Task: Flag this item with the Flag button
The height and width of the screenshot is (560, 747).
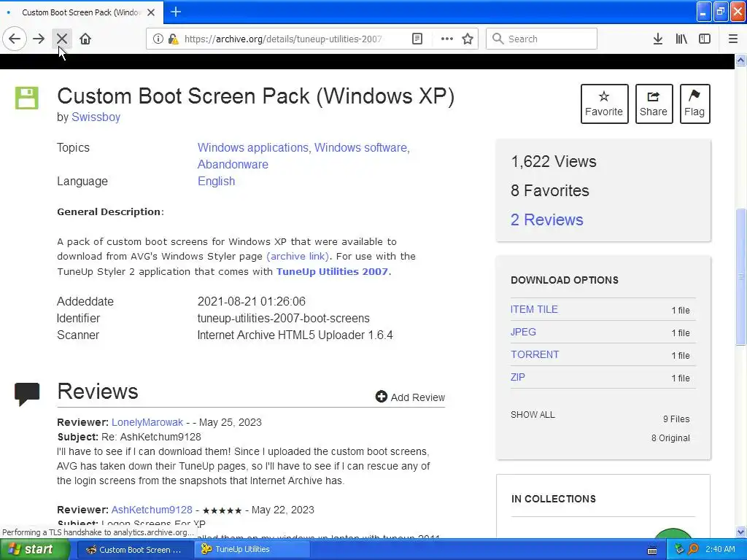Action: [694, 104]
